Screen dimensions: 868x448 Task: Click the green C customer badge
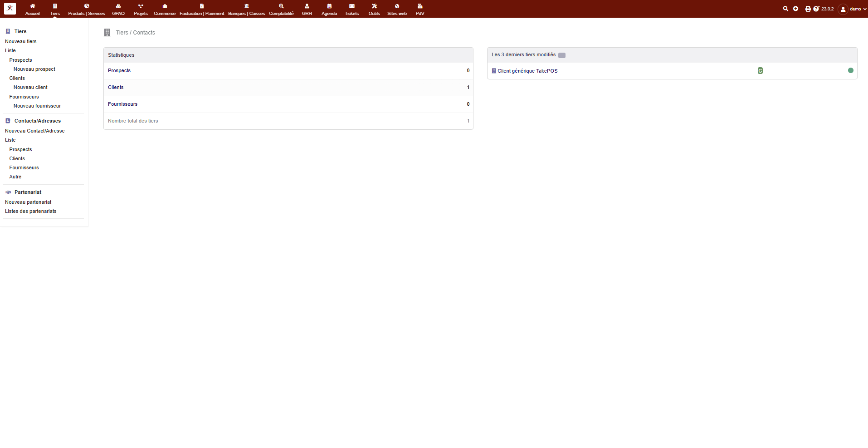tap(760, 70)
